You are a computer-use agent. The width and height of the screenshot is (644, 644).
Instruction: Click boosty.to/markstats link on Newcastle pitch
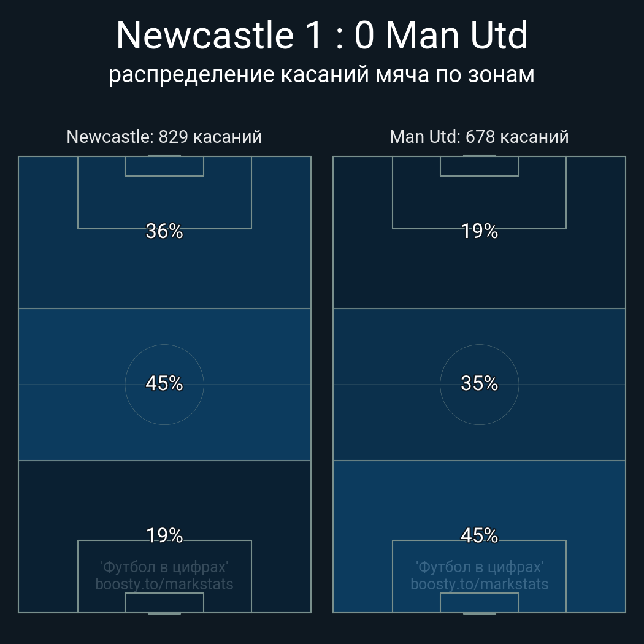(x=164, y=584)
